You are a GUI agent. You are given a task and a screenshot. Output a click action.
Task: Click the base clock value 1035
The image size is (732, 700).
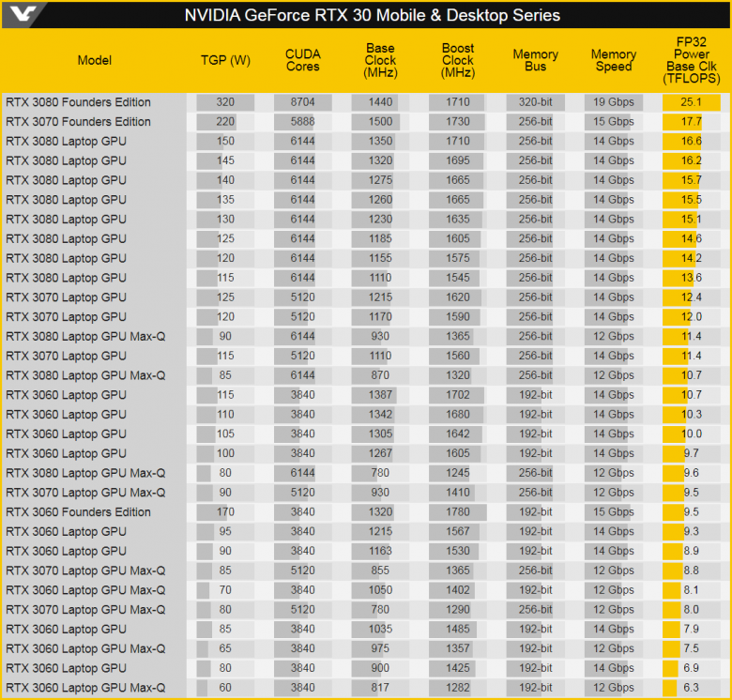(x=380, y=629)
